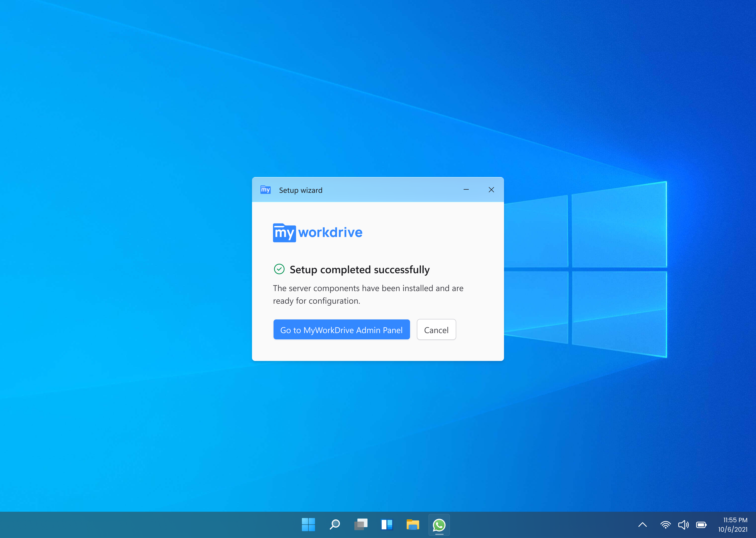Viewport: 756px width, 538px height.
Task: Click the myworkdrive logo
Action: click(317, 233)
